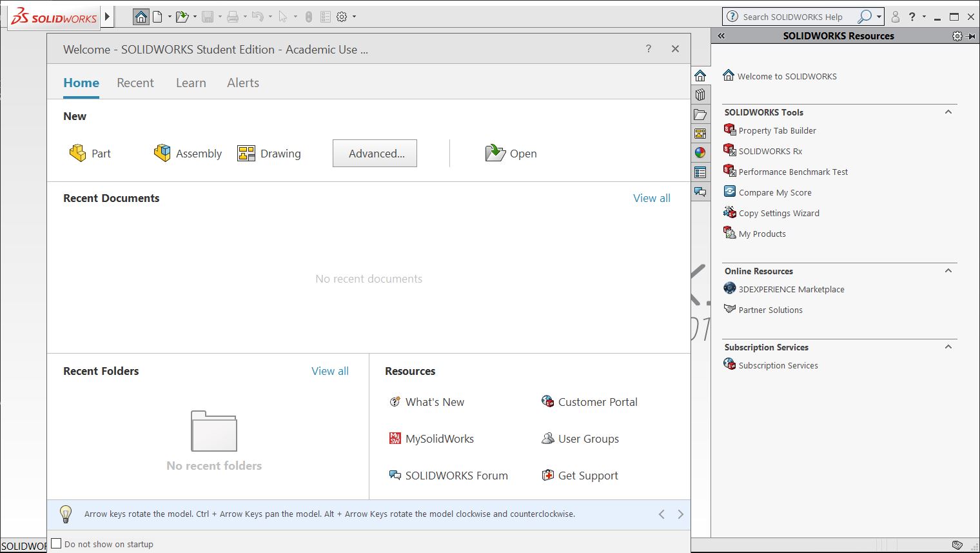This screenshot has height=553, width=980.
Task: Open Customer Portal link
Action: click(589, 402)
